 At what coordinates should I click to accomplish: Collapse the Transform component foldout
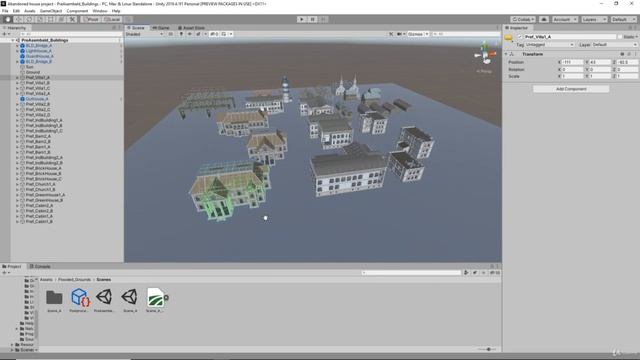[506, 54]
